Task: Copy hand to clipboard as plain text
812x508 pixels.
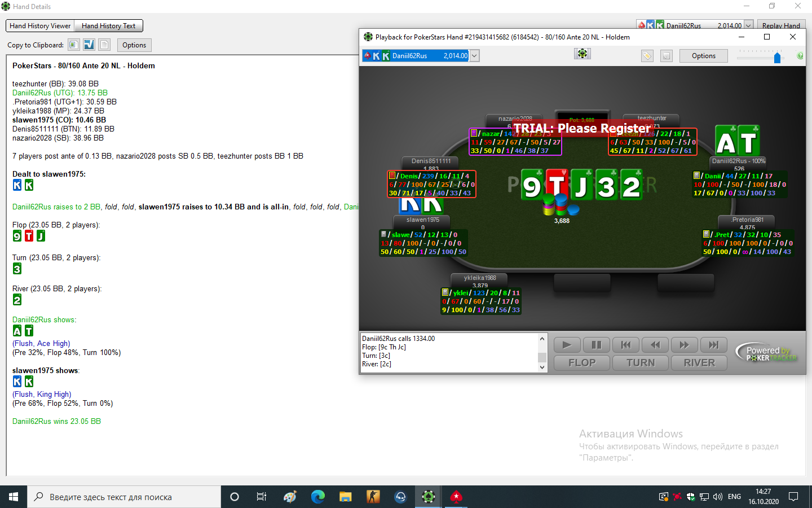Action: 104,45
